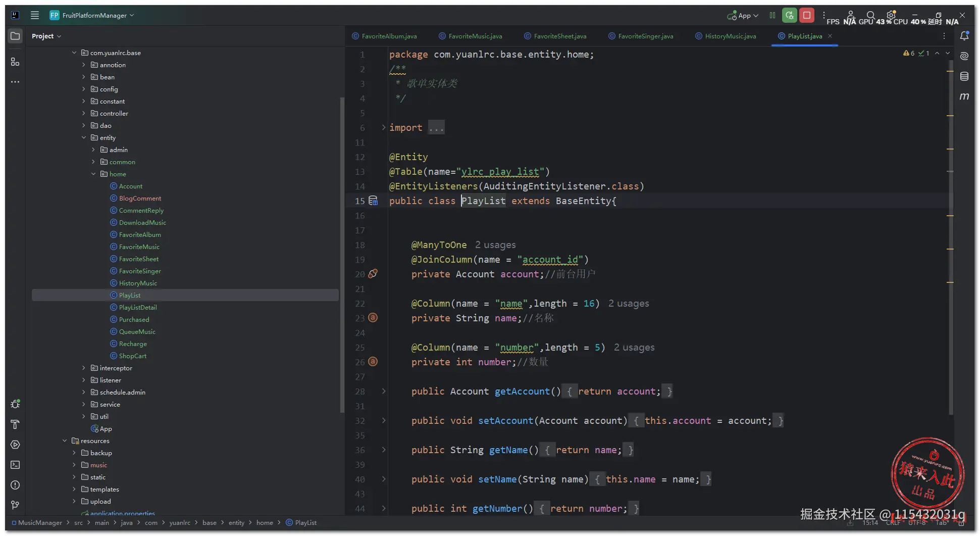Open the Structure tool window

[15, 62]
